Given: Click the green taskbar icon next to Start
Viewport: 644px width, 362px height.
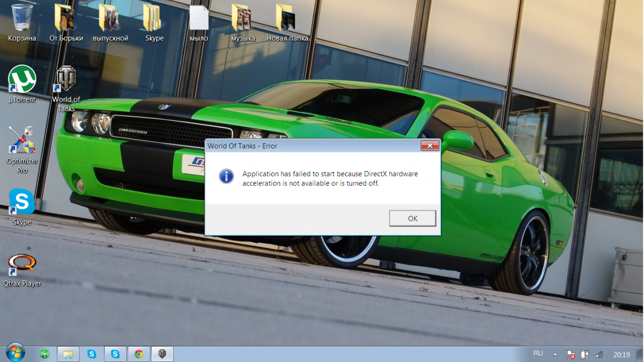Looking at the screenshot, I should [x=45, y=354].
